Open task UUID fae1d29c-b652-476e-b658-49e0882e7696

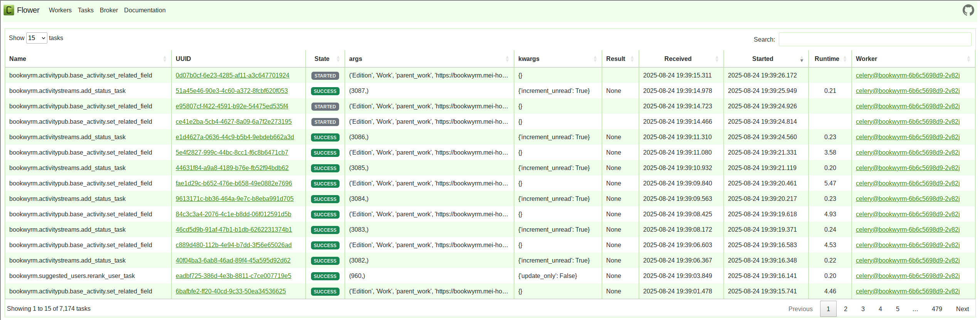[x=234, y=183]
